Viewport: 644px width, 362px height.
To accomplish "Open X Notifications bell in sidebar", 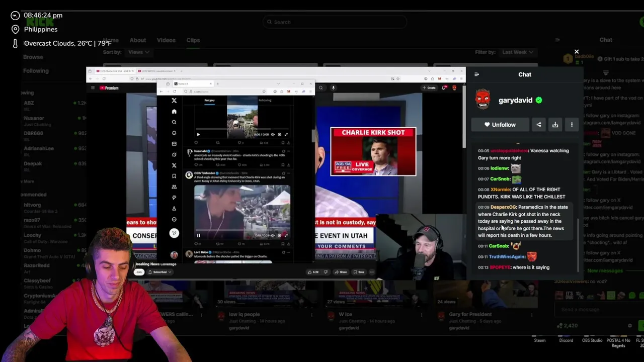I will click(x=174, y=133).
